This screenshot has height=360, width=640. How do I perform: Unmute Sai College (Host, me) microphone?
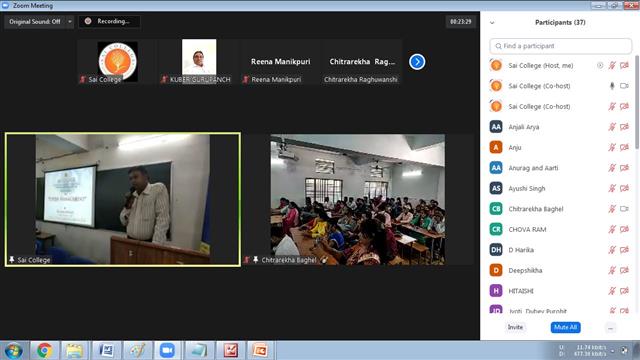612,66
